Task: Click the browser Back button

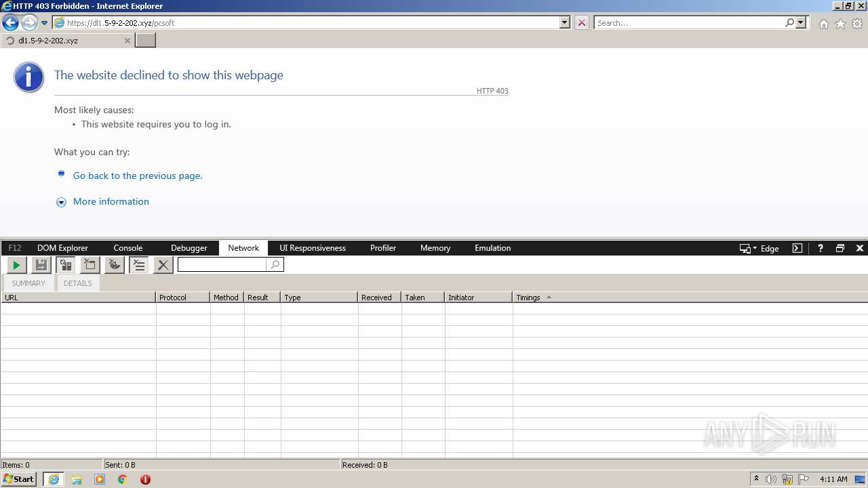Action: pyautogui.click(x=10, y=22)
